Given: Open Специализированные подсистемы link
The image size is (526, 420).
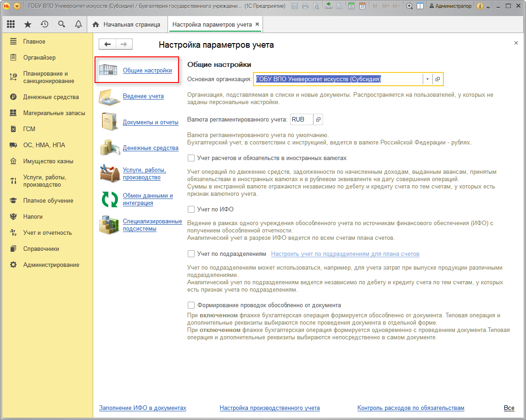Looking at the screenshot, I should coord(152,225).
